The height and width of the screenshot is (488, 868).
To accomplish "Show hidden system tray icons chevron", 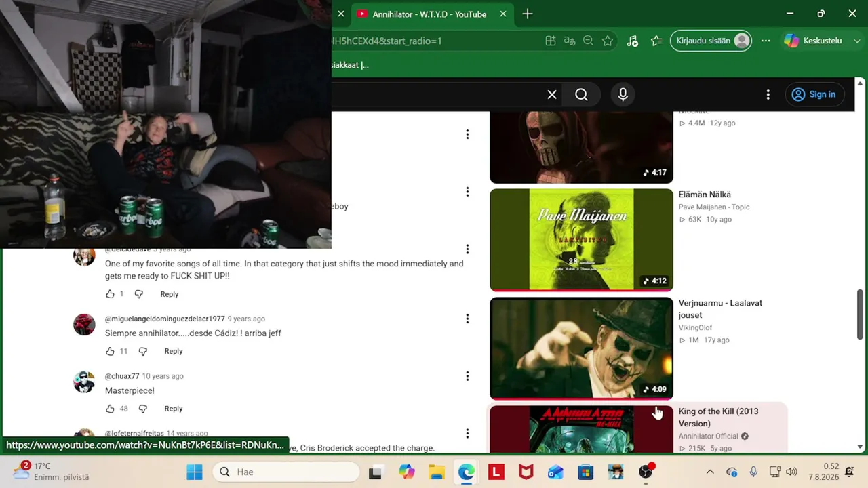I will [710, 472].
